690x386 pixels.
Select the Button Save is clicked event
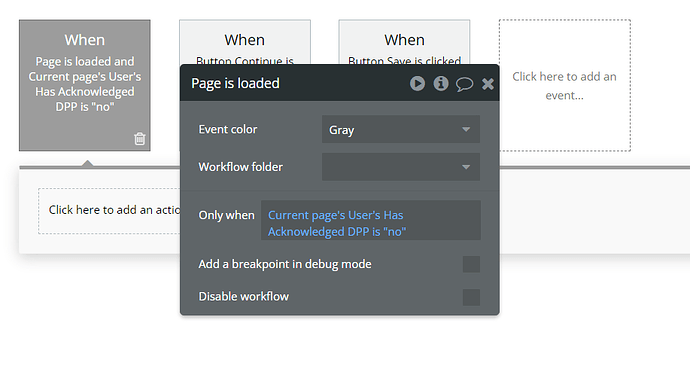point(404,43)
